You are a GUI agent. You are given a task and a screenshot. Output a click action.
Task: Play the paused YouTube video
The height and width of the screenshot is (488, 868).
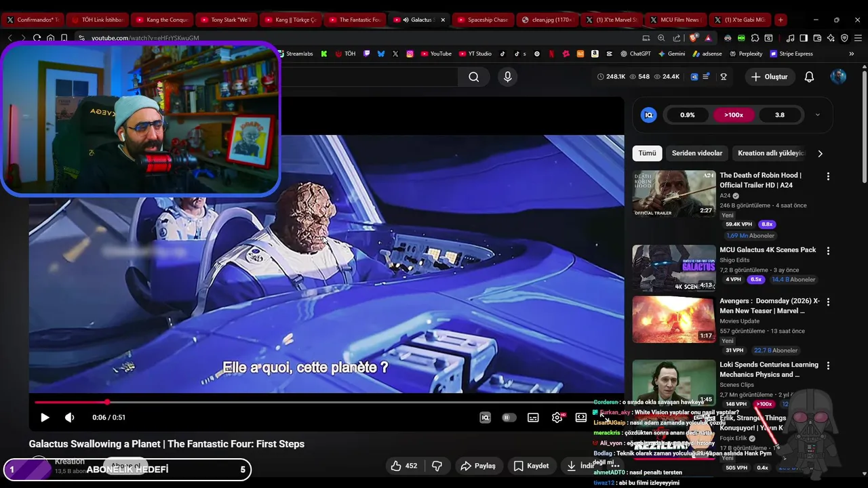(45, 418)
